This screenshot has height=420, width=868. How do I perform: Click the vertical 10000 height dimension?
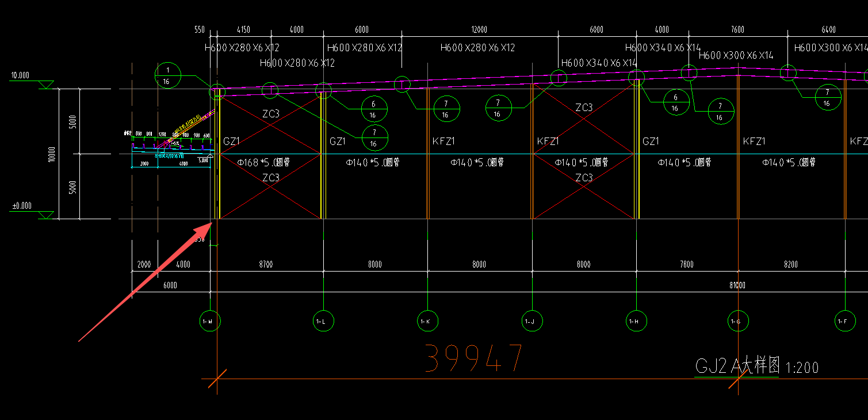coord(52,154)
